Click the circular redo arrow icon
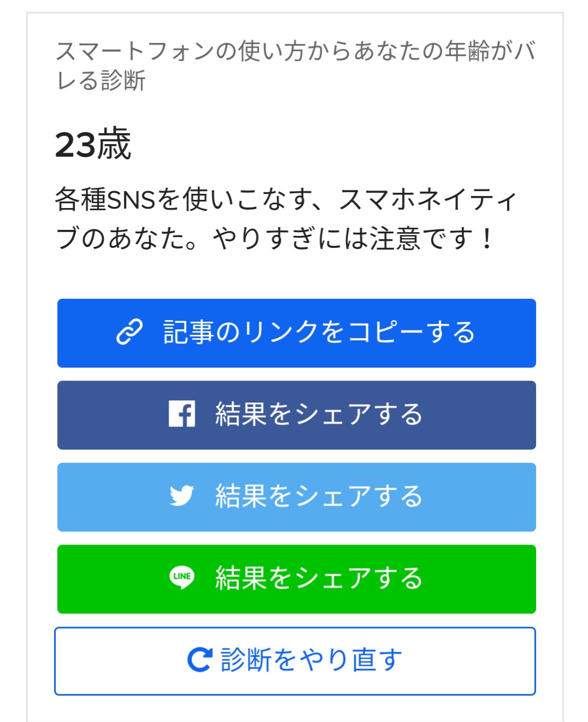 (199, 660)
